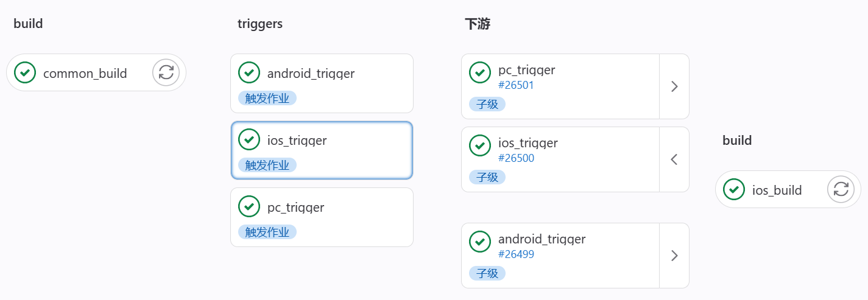Click ios_trigger status icon in triggers stage

[x=249, y=139]
